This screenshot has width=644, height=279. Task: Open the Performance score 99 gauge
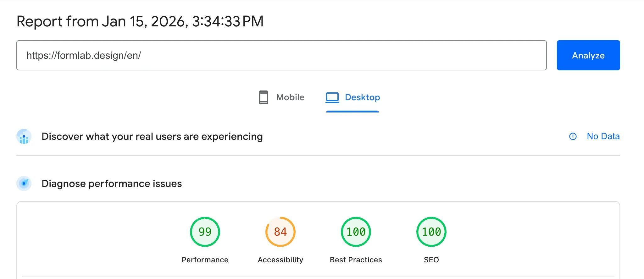tap(205, 232)
